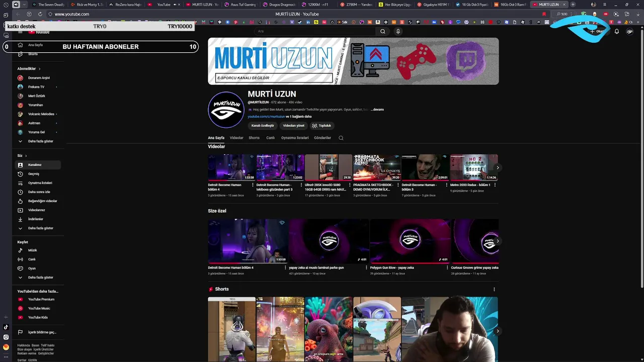Screen dimensions: 644x362
Task: Open the account avatar menu
Action: [629, 31]
